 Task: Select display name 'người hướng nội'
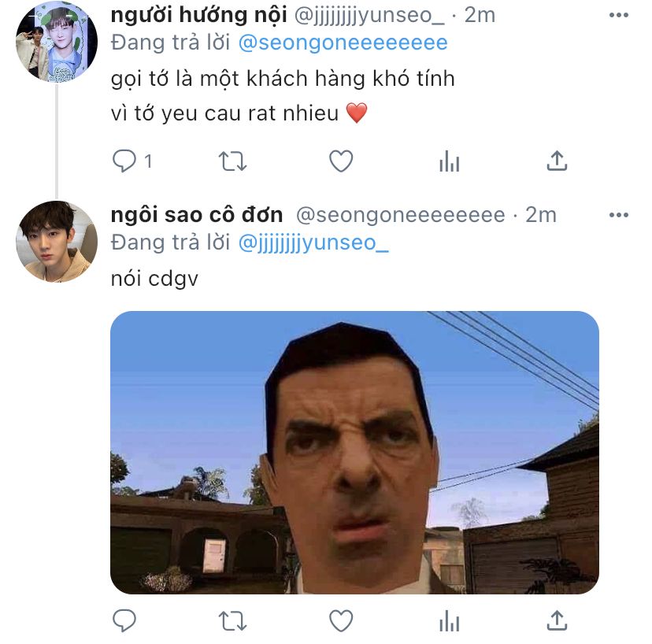[x=198, y=16]
